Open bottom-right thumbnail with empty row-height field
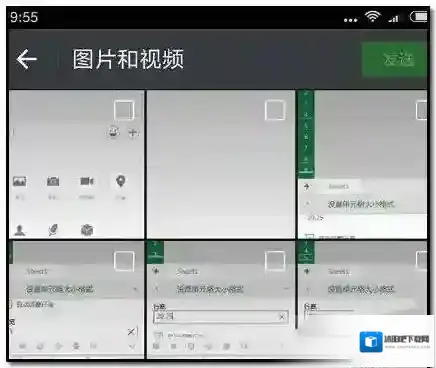The height and width of the screenshot is (368, 436). coord(362,283)
